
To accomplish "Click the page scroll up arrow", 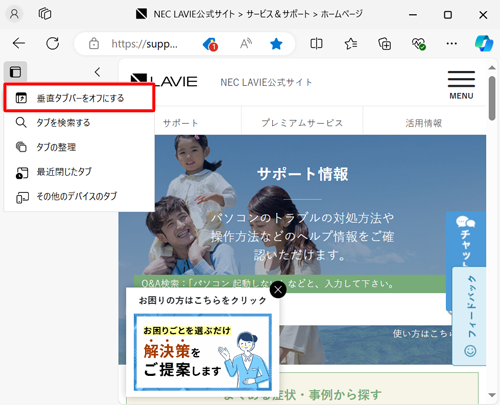I will [492, 67].
